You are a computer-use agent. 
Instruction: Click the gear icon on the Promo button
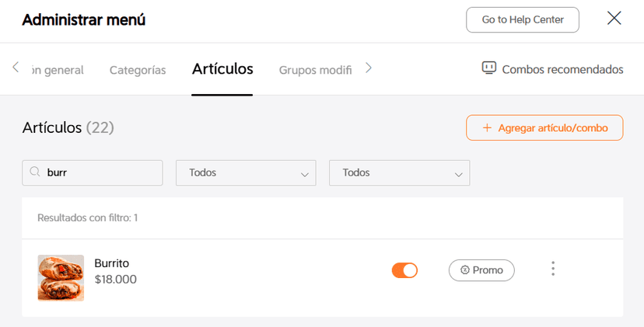coord(465,270)
